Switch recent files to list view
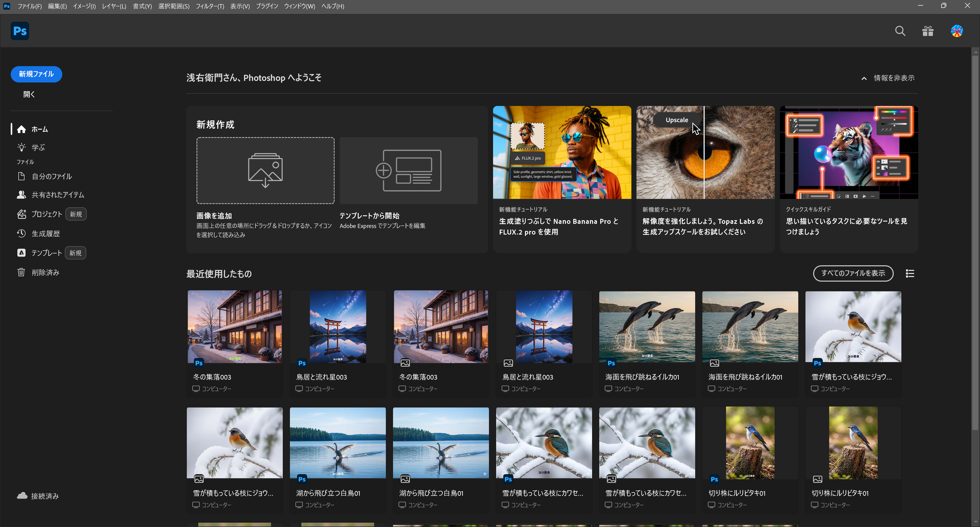Viewport: 980px width, 527px height. pyautogui.click(x=910, y=273)
